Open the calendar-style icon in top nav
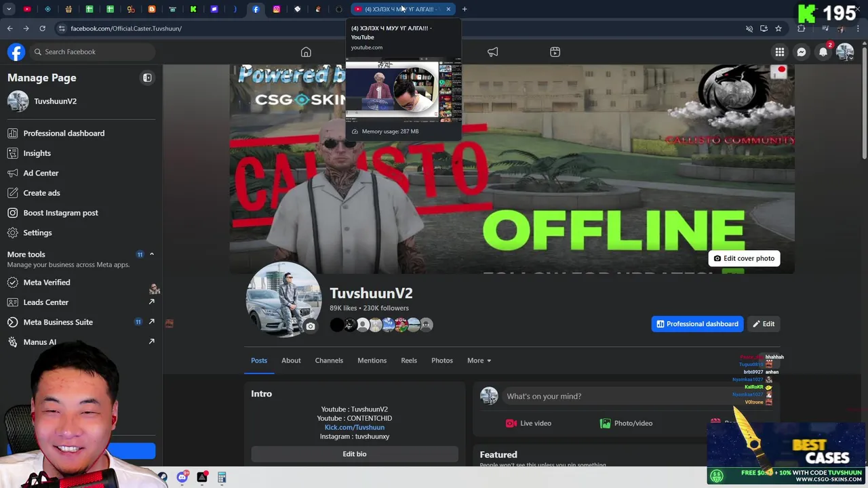Screen dimensions: 868x488 555,52
